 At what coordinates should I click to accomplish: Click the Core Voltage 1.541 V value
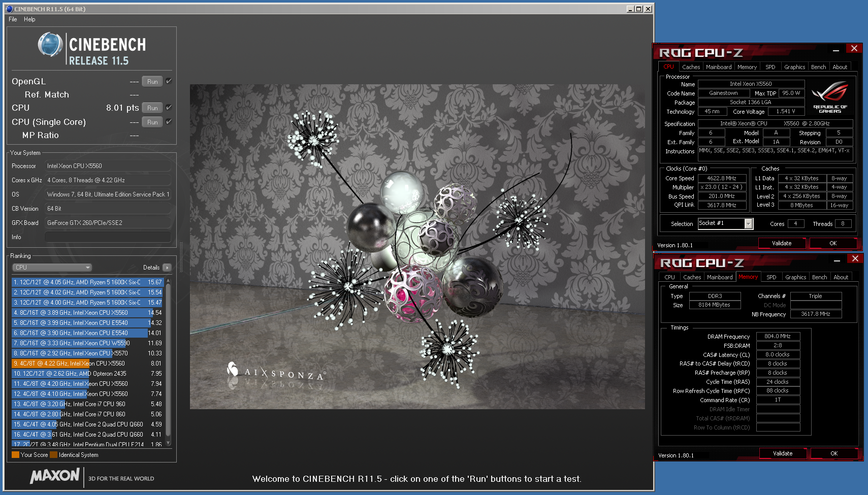(x=786, y=111)
